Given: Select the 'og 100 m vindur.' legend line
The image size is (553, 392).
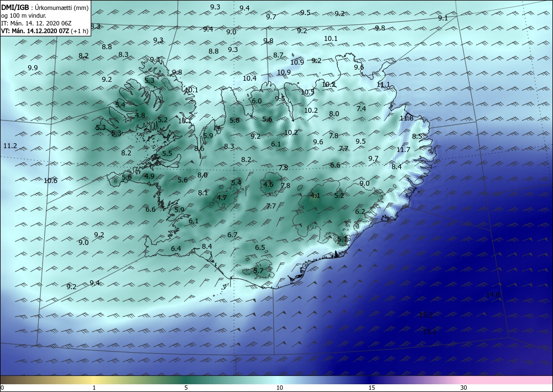Looking at the screenshot, I should pos(24,15).
